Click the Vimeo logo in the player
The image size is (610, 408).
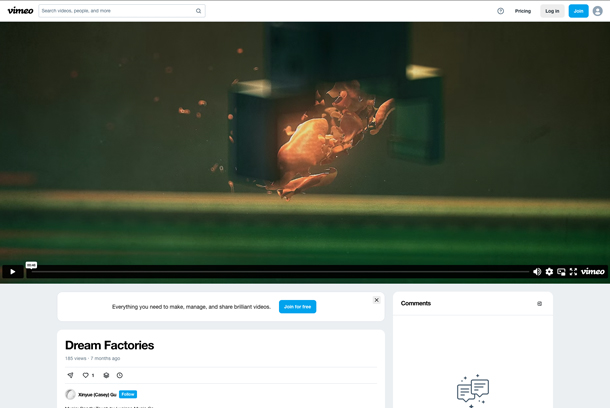[x=592, y=271]
